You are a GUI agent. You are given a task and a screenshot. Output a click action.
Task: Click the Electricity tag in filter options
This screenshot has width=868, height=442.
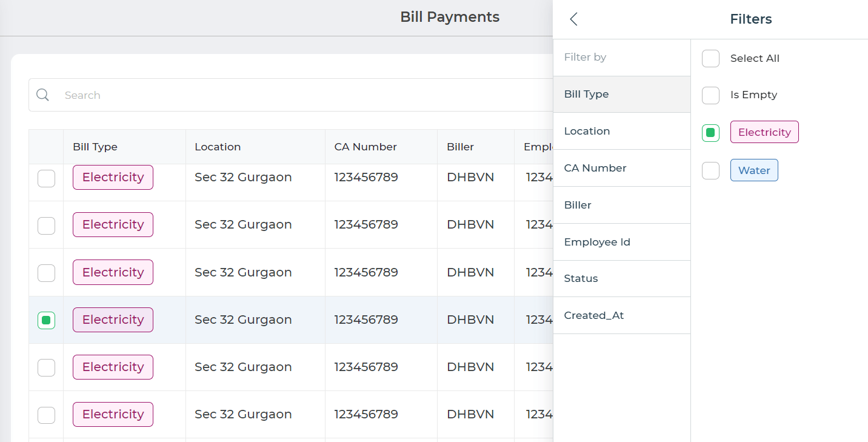point(764,132)
